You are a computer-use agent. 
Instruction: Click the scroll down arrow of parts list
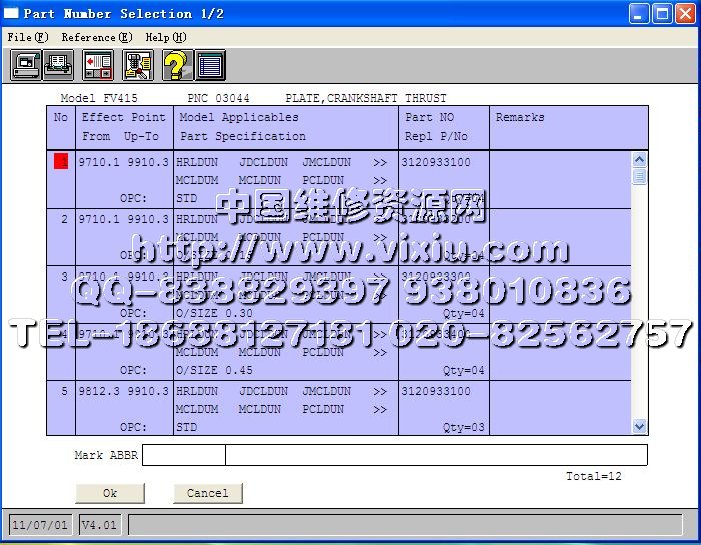639,427
